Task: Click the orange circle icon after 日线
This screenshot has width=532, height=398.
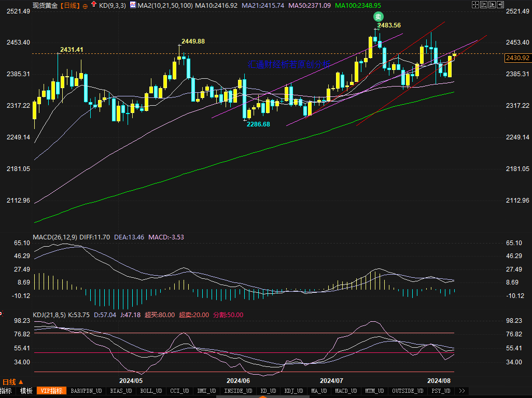Action: pos(86,5)
